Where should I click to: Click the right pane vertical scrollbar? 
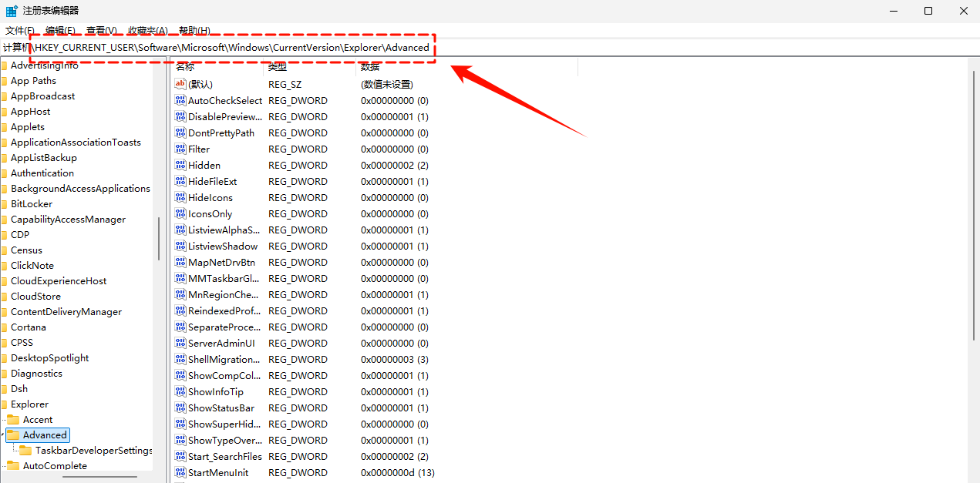click(x=973, y=231)
